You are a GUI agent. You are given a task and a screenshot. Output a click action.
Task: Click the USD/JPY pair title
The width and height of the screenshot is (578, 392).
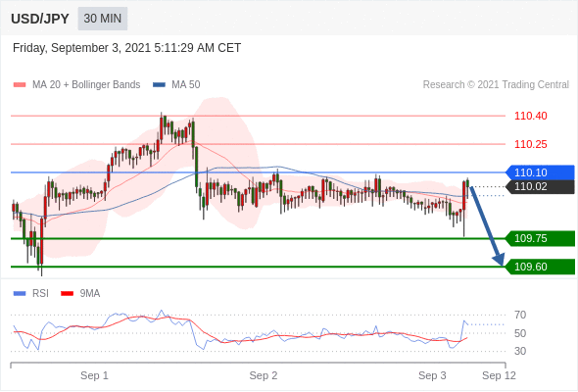[40, 19]
